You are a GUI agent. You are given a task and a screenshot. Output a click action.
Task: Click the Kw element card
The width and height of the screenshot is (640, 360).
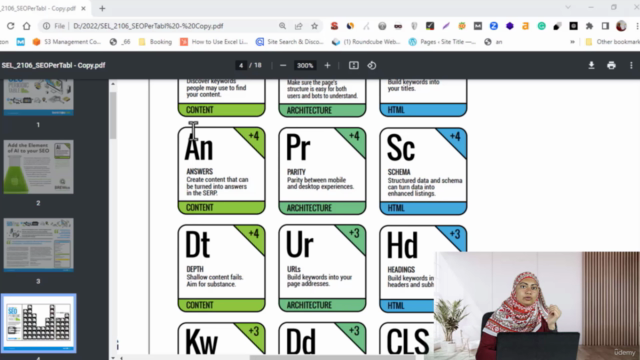tap(221, 338)
